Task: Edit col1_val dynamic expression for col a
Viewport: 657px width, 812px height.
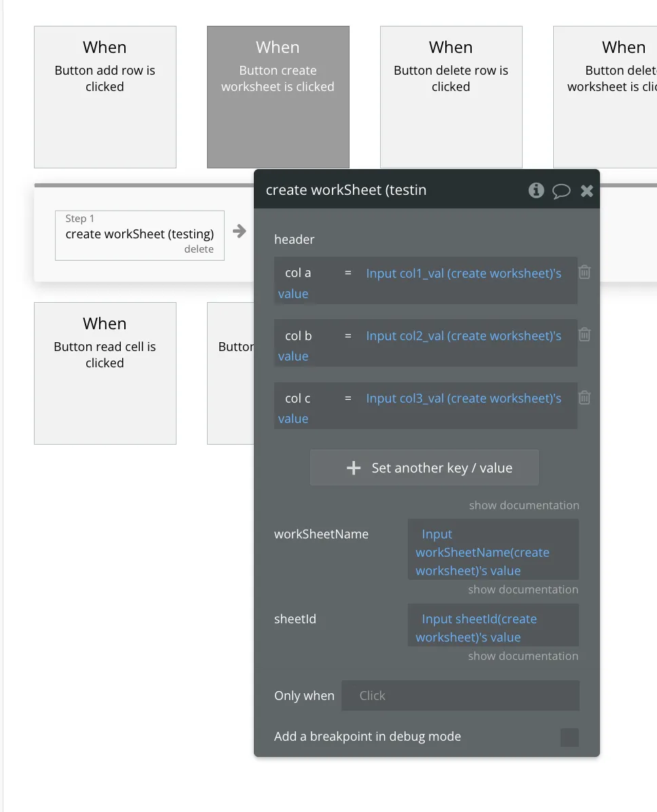Action: (x=464, y=274)
